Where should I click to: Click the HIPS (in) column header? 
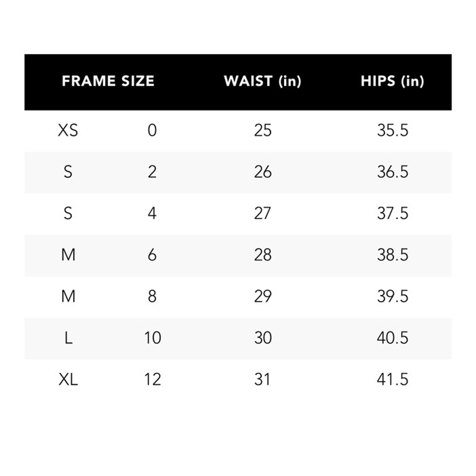392,81
